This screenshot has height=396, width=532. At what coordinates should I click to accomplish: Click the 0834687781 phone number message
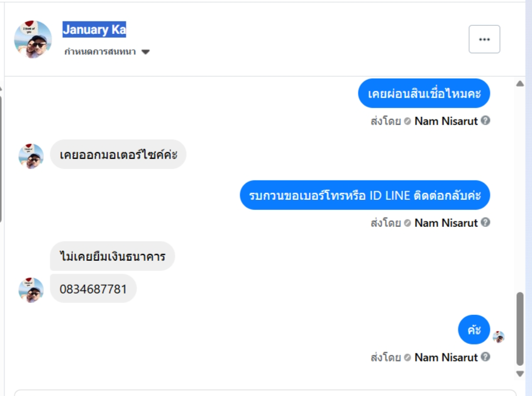93,289
